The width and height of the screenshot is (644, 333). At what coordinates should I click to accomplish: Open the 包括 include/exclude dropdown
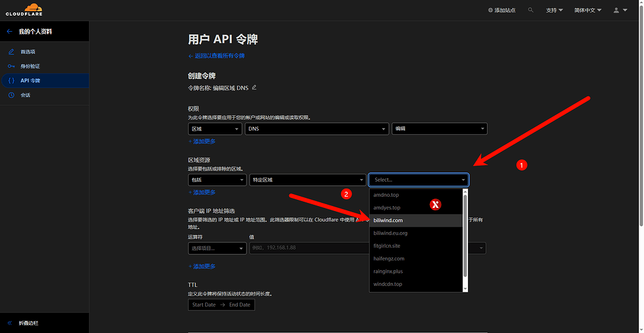[217, 179]
